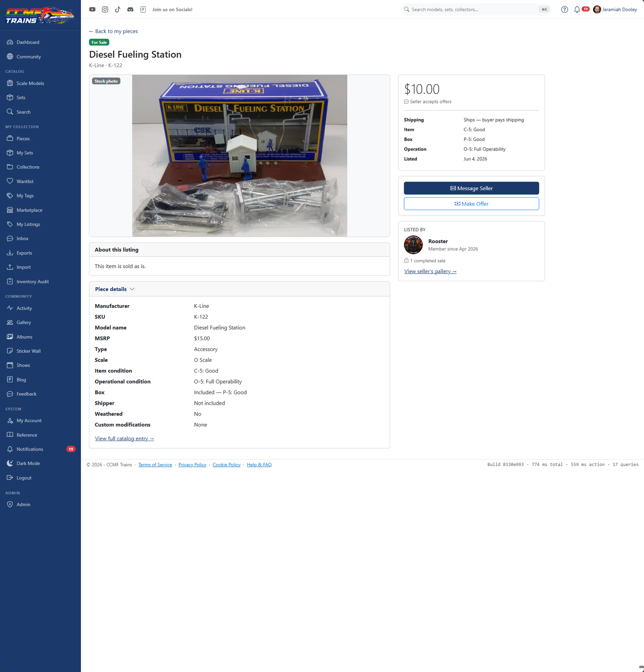Click the My Tags tag icon
644x672 pixels.
pyautogui.click(x=10, y=196)
